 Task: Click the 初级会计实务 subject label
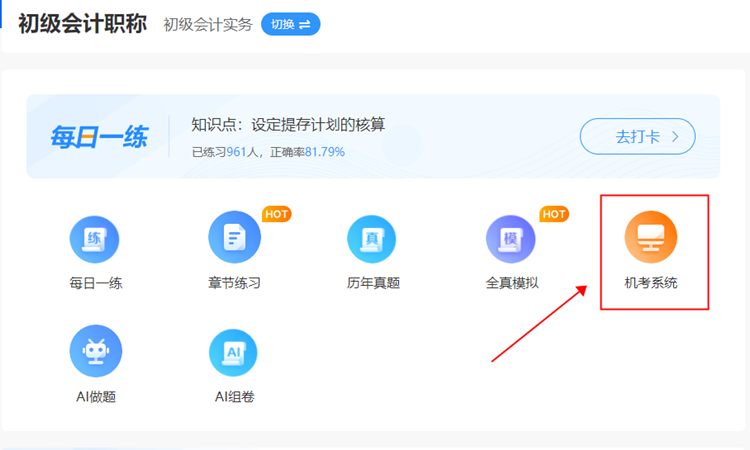coord(207,24)
